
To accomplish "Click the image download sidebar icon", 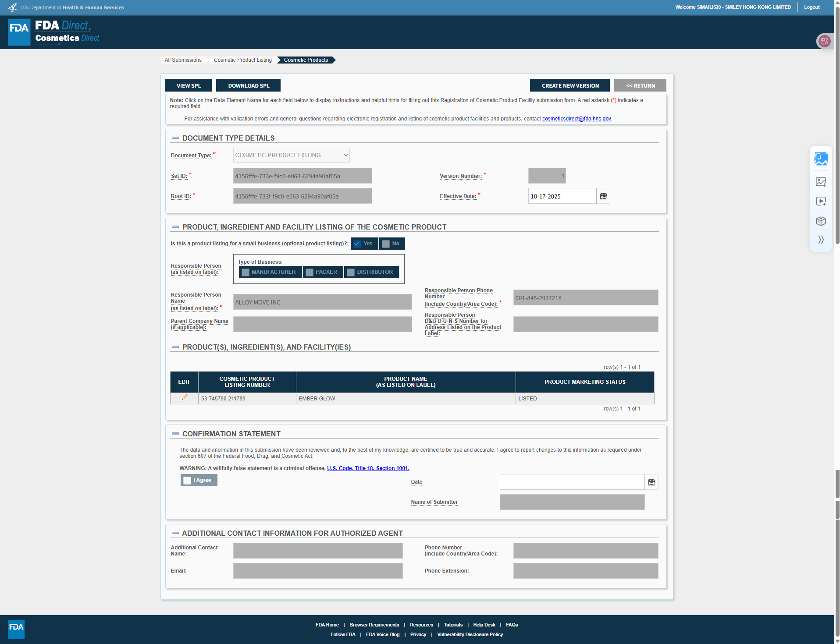I will point(821,182).
